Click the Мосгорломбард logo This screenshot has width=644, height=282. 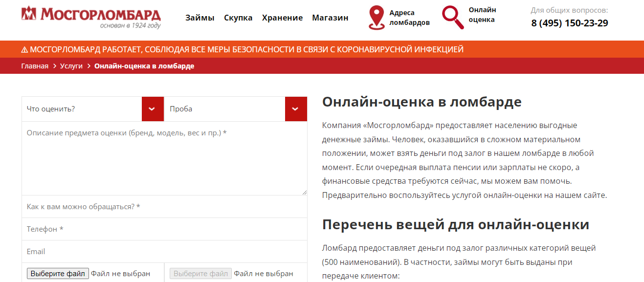tap(91, 17)
